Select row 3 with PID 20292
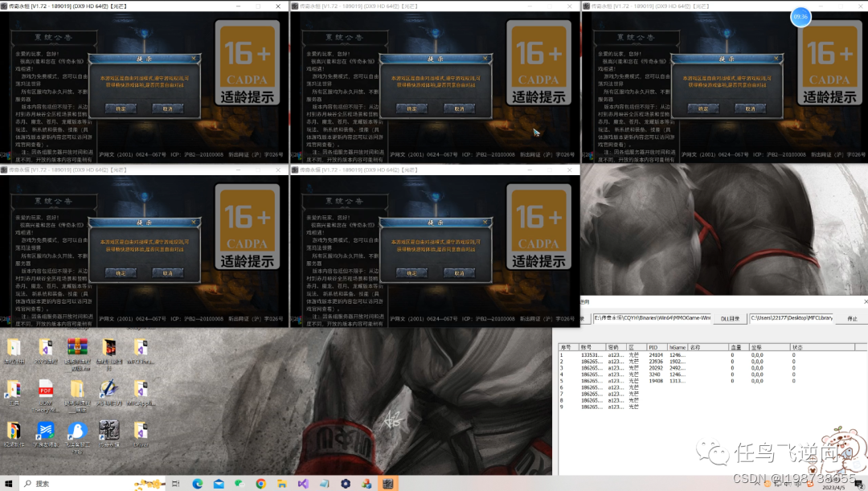The width and height of the screenshot is (868, 491). [x=707, y=368]
